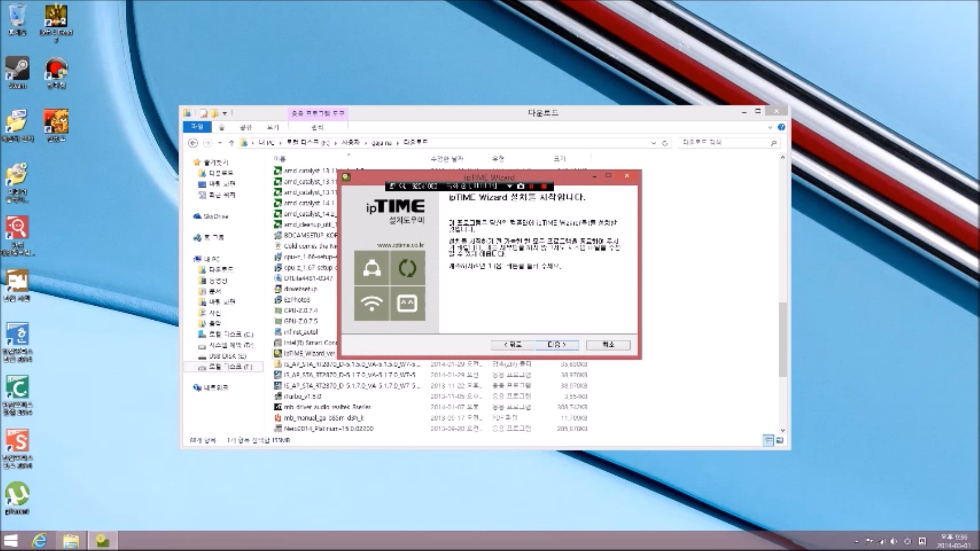Viewport: 980px width, 551px height.
Task: Select 최근 위치 in the navigation pane
Action: point(222,195)
